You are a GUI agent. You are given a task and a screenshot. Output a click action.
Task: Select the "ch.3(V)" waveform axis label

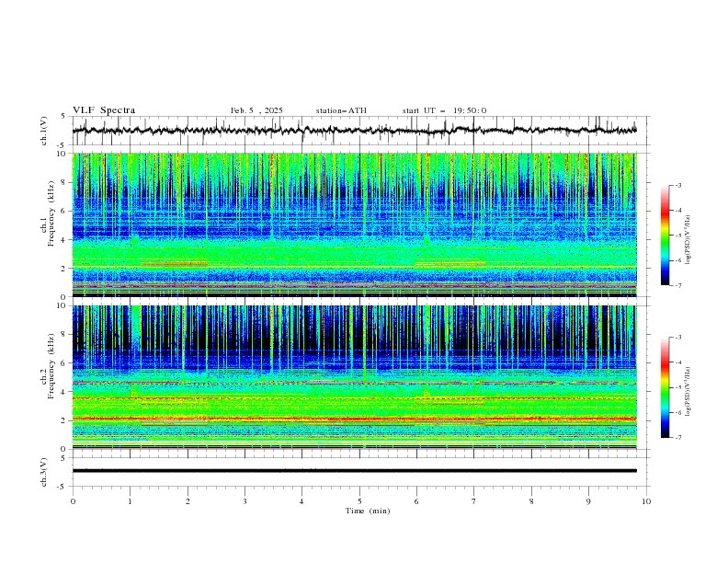[x=44, y=472]
